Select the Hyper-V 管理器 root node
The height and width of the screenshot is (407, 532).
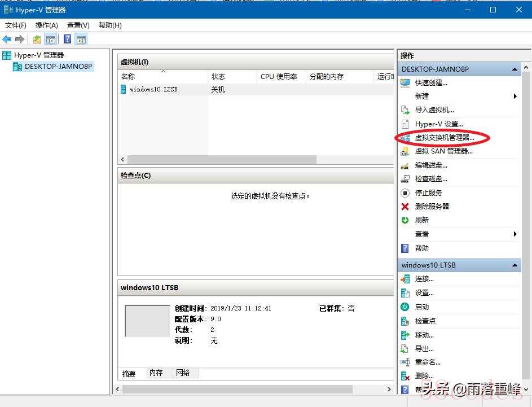pyautogui.click(x=33, y=55)
